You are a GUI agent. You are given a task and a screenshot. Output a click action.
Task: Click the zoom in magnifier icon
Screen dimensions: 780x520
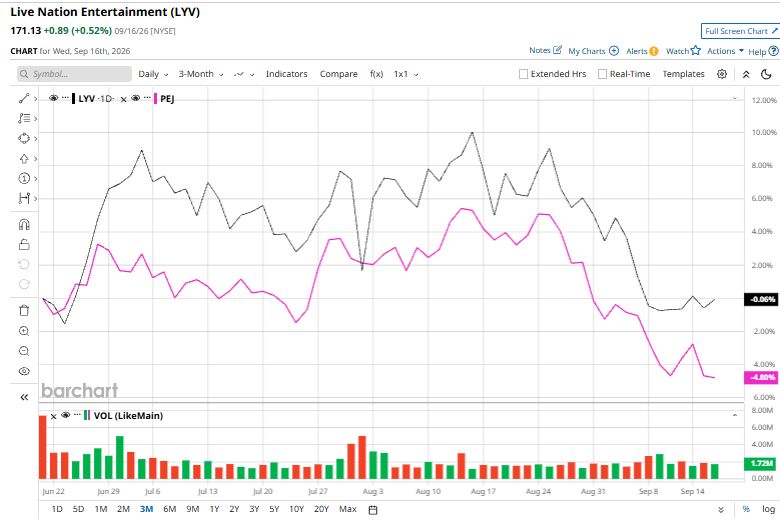(x=24, y=331)
